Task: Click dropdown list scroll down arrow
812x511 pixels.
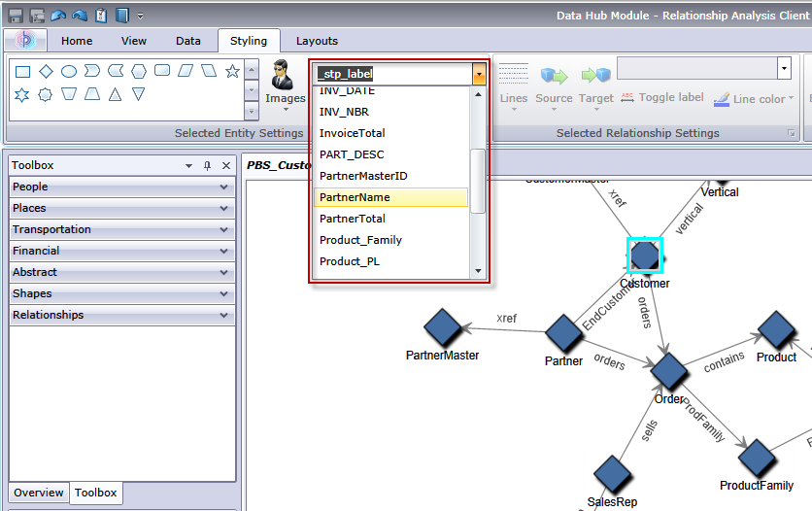Action: tap(478, 271)
